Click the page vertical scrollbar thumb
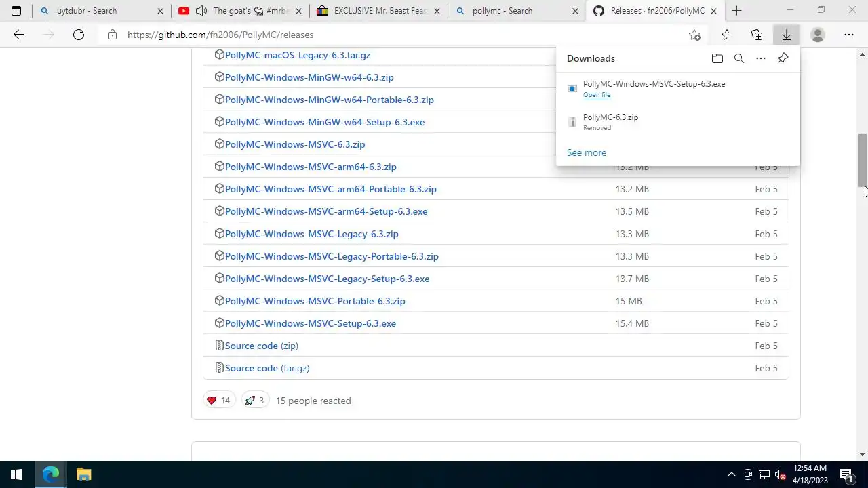The height and width of the screenshot is (488, 868). pos(863,160)
